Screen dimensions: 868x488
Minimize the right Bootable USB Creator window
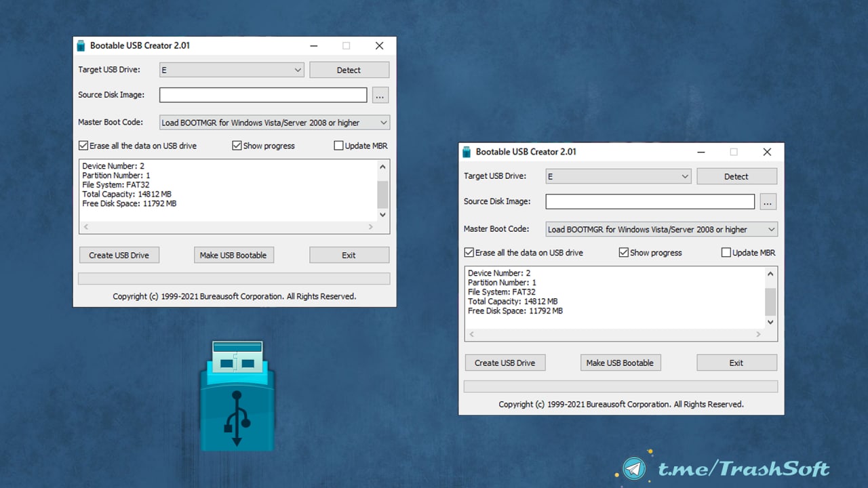click(x=701, y=152)
